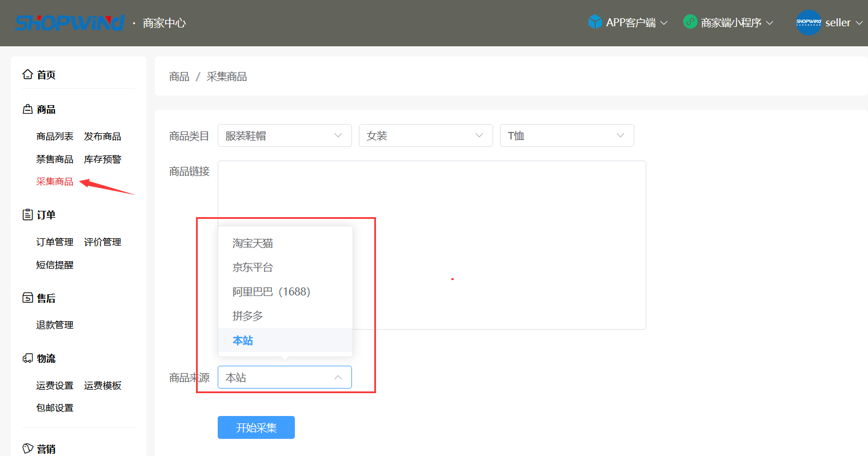Screen dimensions: 868x456
Task: Select 京东平台 from the source list
Action: pyautogui.click(x=285, y=267)
